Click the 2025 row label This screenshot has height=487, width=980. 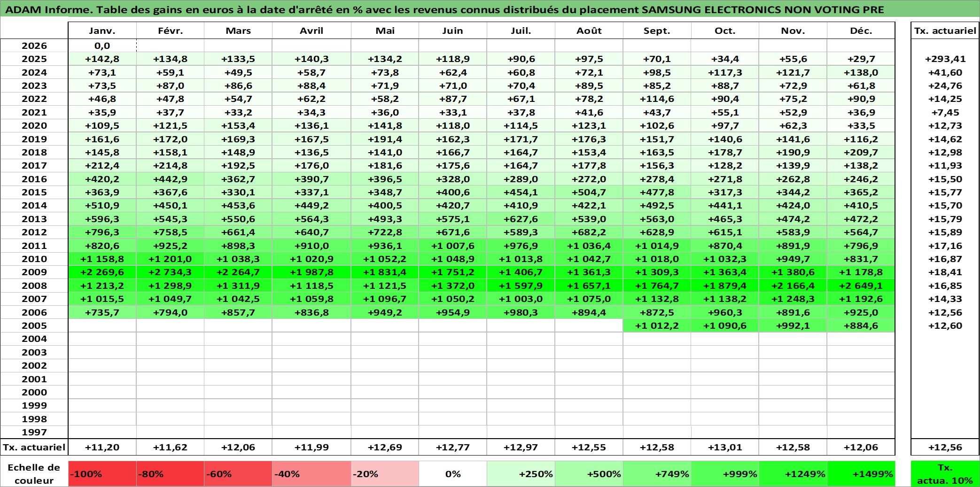click(x=34, y=59)
